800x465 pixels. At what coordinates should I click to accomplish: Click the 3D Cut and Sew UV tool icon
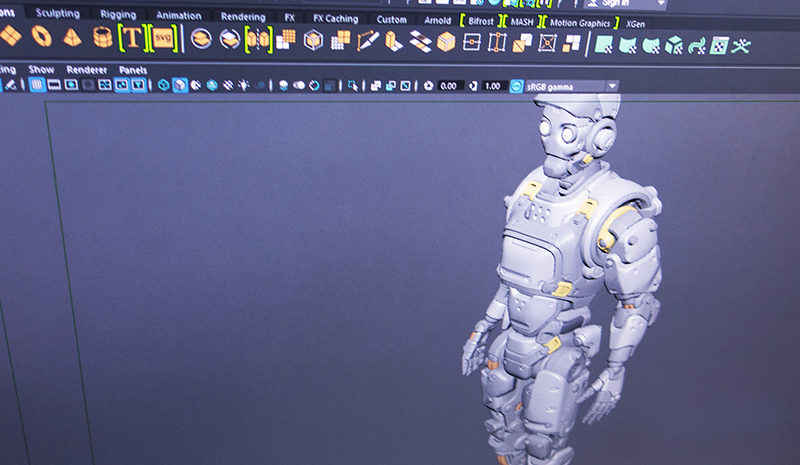click(x=741, y=46)
